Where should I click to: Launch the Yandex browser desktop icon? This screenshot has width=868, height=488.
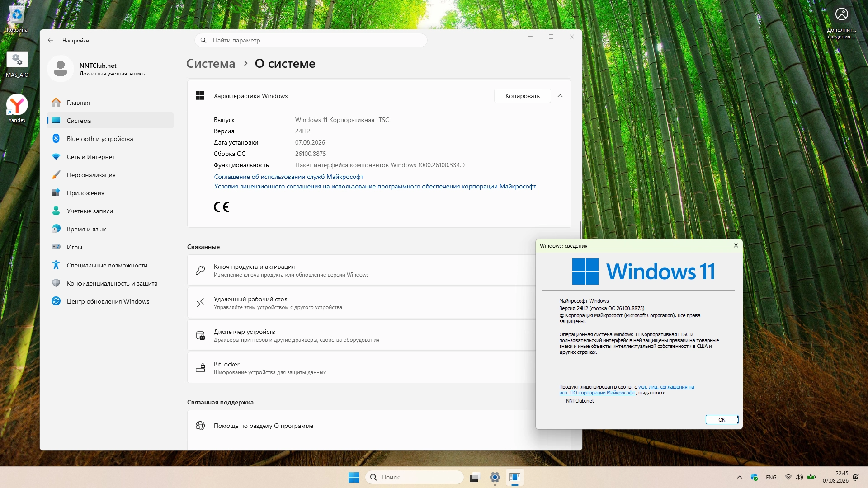coord(17,108)
